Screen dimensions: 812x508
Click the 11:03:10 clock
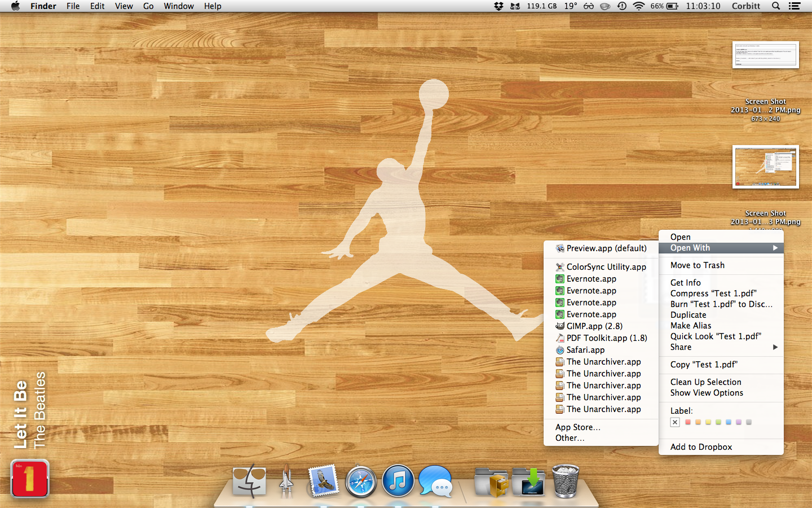pos(703,6)
